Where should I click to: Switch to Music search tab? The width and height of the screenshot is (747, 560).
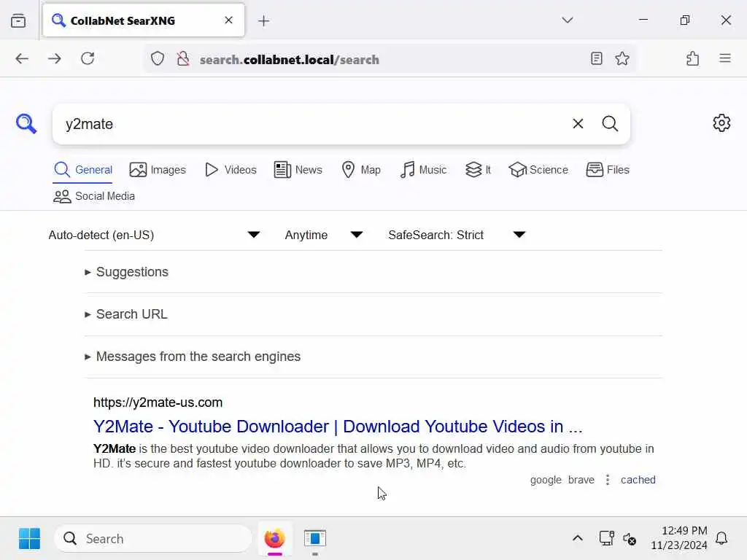(423, 170)
